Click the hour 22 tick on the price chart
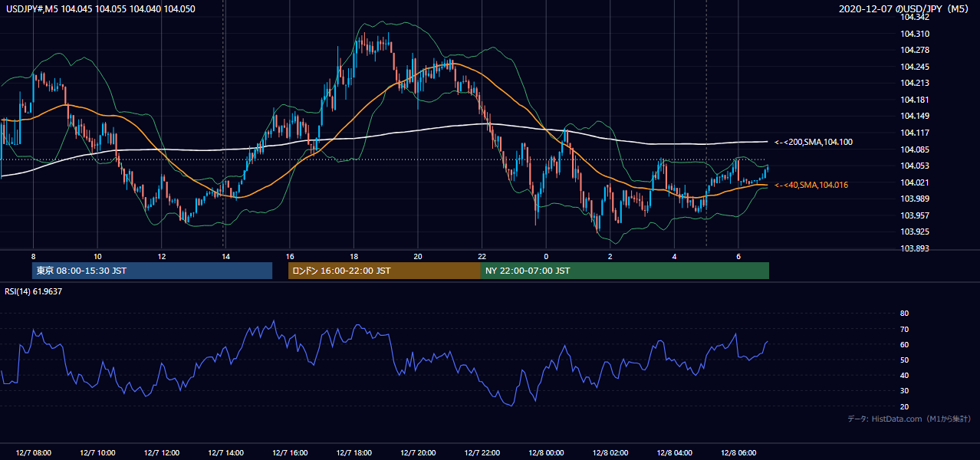The image size is (980, 460). [482, 256]
